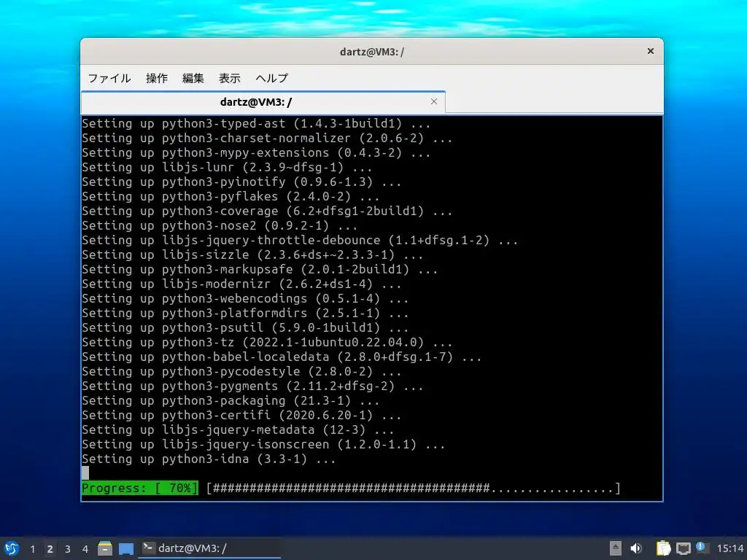Screen dimensions: 747x560
Task: Click the python3-idna line
Action: click(x=209, y=459)
